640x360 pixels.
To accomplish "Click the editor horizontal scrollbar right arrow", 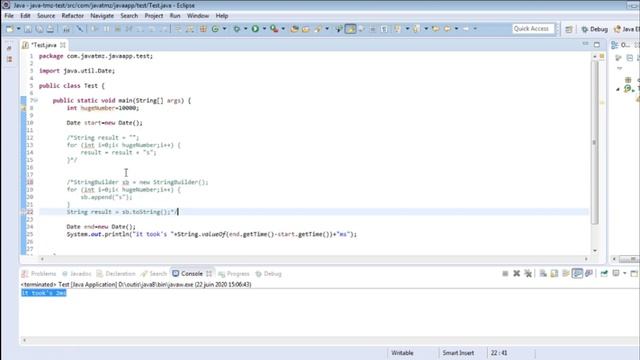I will [x=586, y=259].
